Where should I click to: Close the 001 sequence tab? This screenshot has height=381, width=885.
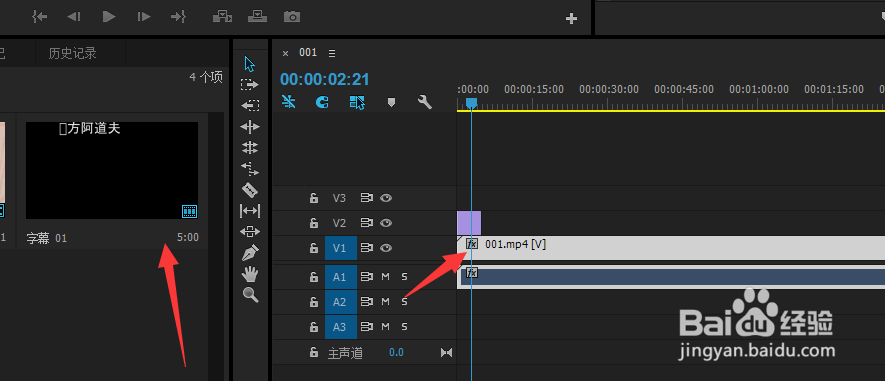[x=286, y=53]
